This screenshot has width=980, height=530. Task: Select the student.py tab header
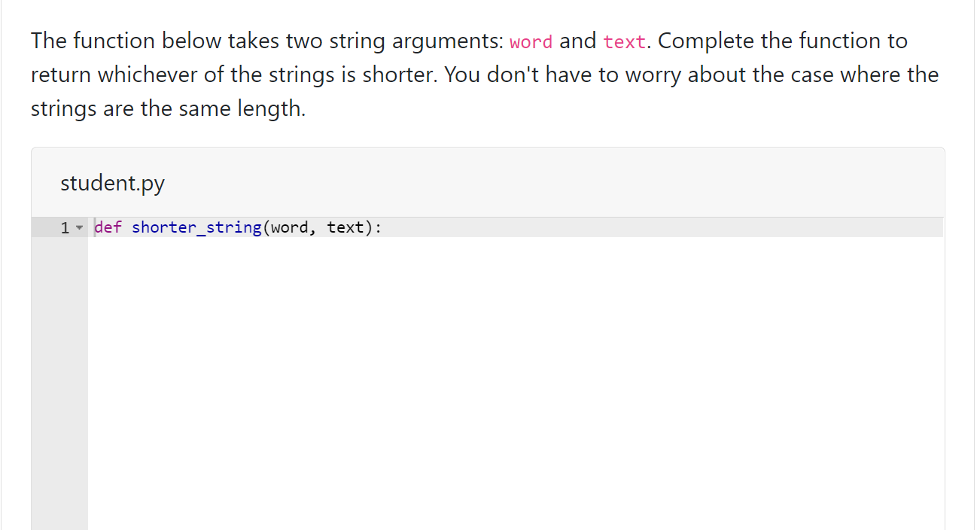pyautogui.click(x=112, y=182)
